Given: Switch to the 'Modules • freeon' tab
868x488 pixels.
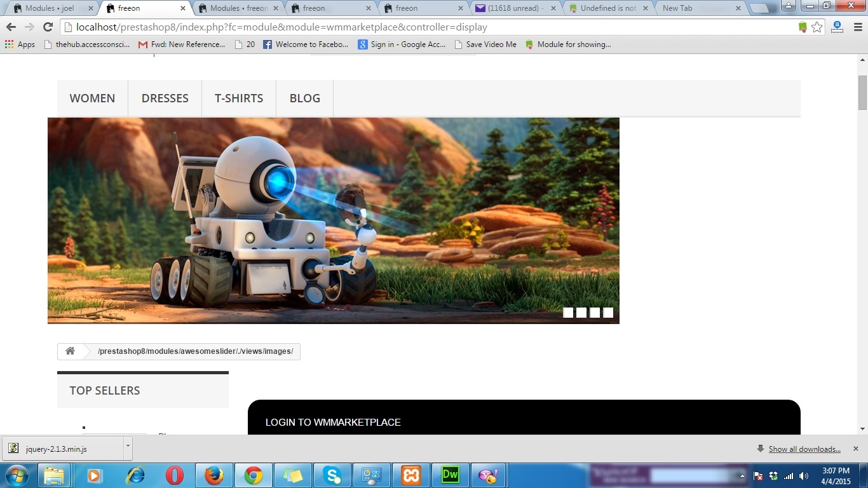Looking at the screenshot, I should [239, 8].
